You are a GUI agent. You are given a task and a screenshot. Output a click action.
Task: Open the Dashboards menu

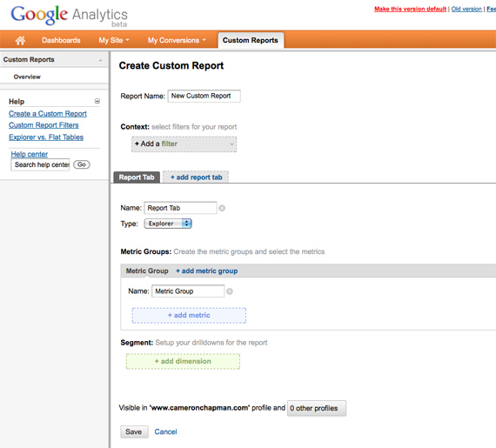click(61, 40)
